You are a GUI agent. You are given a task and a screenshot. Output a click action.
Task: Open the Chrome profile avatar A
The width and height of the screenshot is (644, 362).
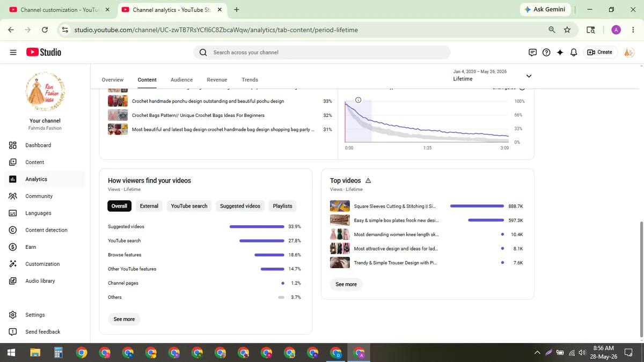[616, 30]
